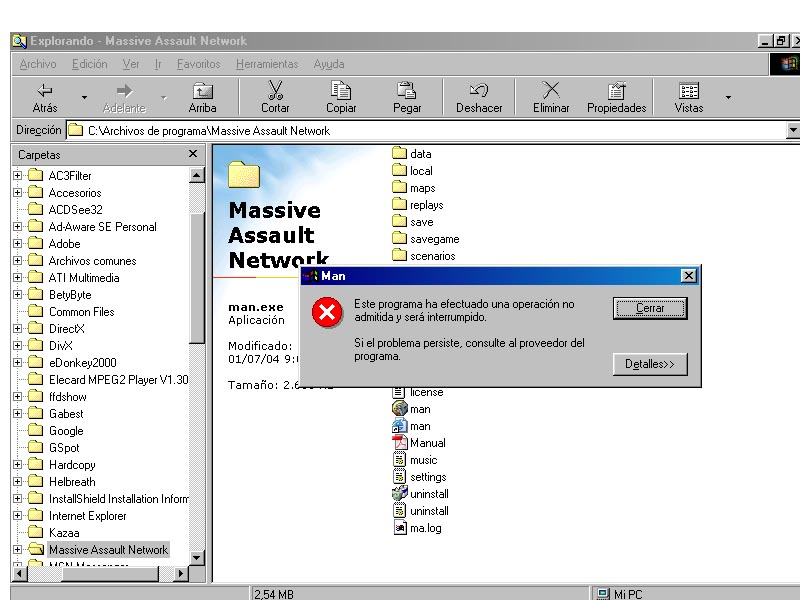Select the scenarios folder
Image resolution: width=800 pixels, height=600 pixels.
click(x=423, y=256)
